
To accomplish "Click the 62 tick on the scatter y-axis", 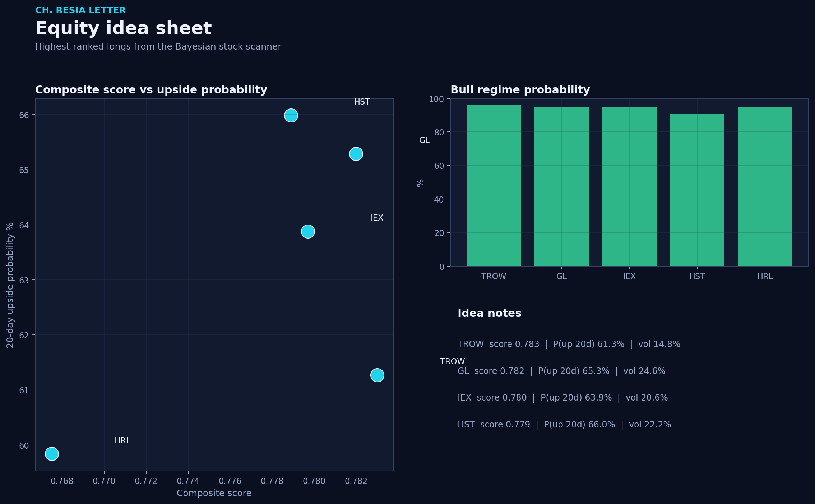I will tap(24, 336).
